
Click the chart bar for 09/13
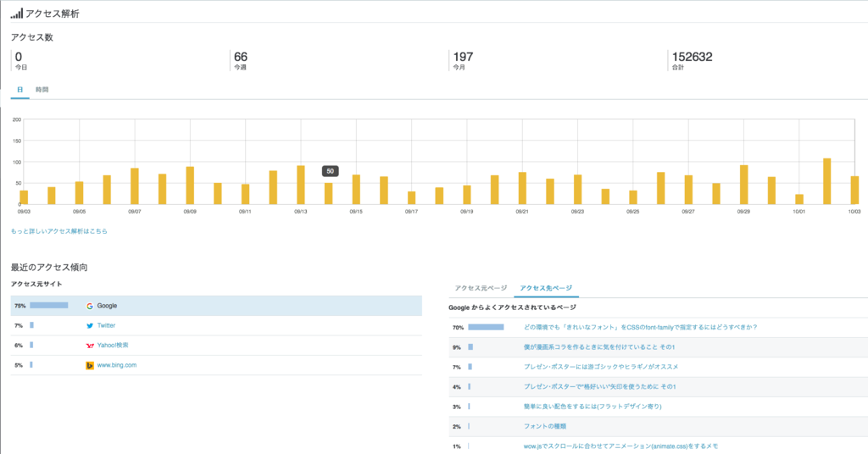coord(301,185)
